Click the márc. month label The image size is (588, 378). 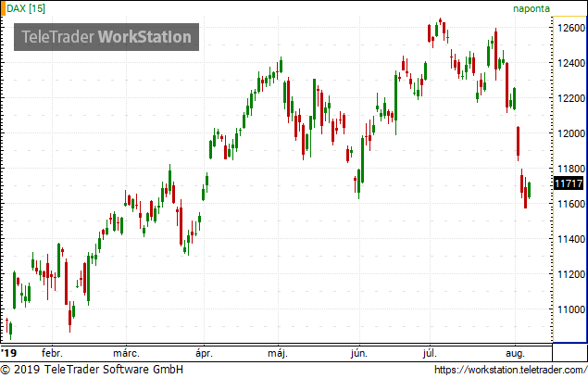pyautogui.click(x=126, y=353)
